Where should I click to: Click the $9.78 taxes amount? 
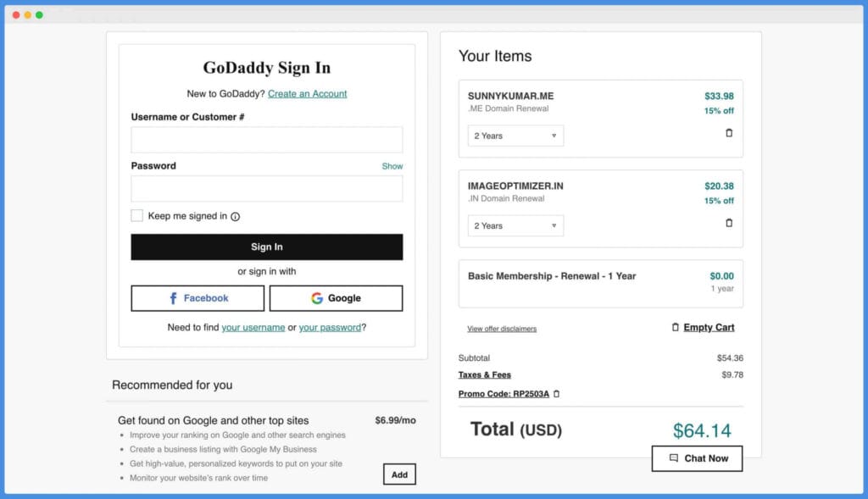tap(732, 374)
